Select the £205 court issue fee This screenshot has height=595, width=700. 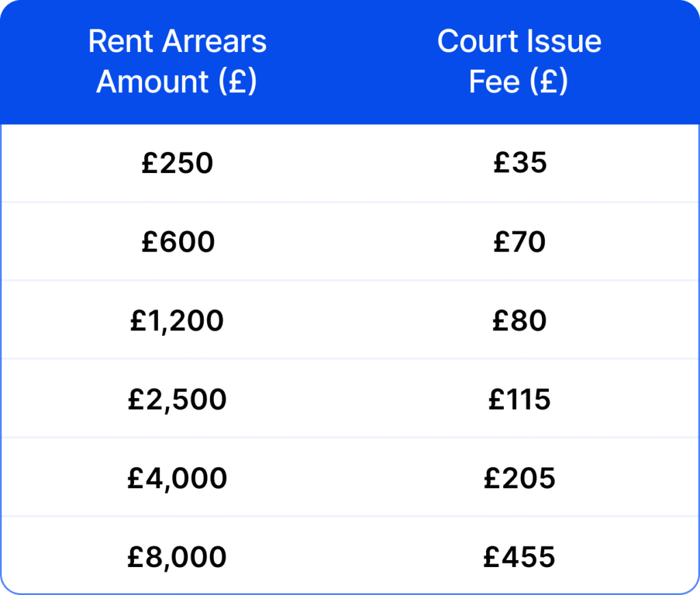520,478
